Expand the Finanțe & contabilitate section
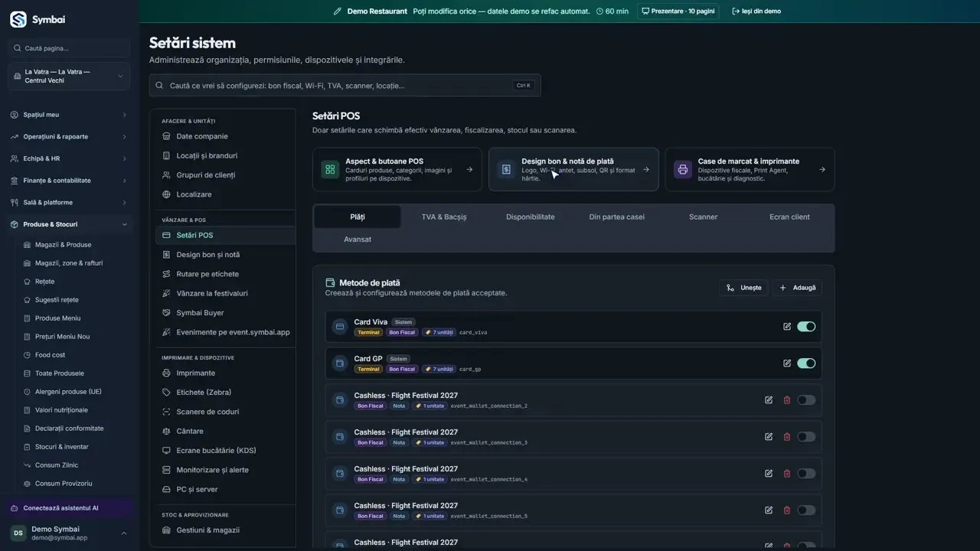The height and width of the screenshot is (551, 980). 69,181
